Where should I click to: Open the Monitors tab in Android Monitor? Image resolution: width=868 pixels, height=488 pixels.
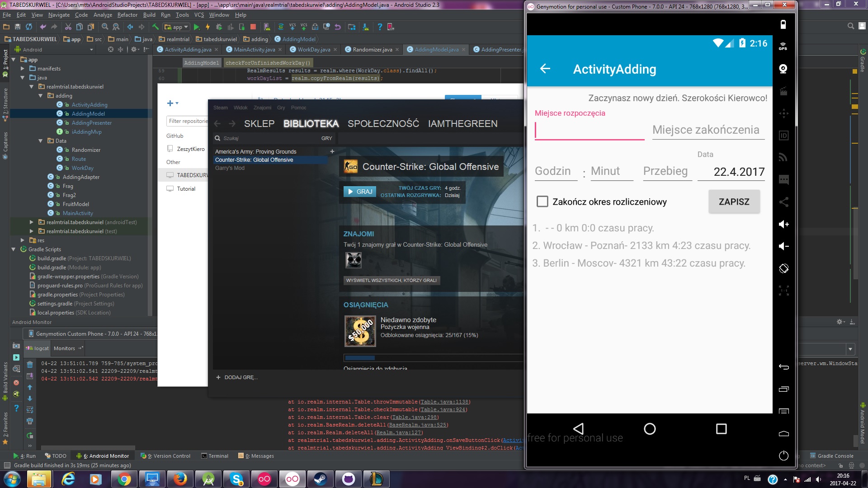[68, 348]
